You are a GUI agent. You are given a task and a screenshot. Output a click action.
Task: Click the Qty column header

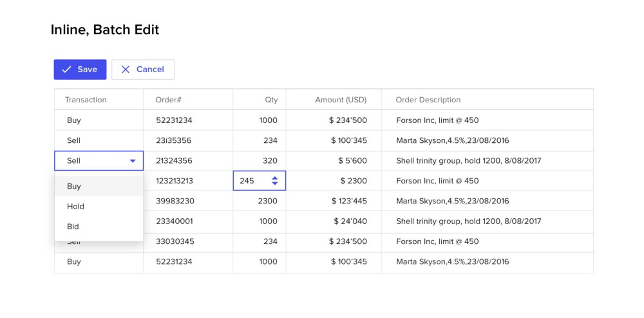coord(271,100)
